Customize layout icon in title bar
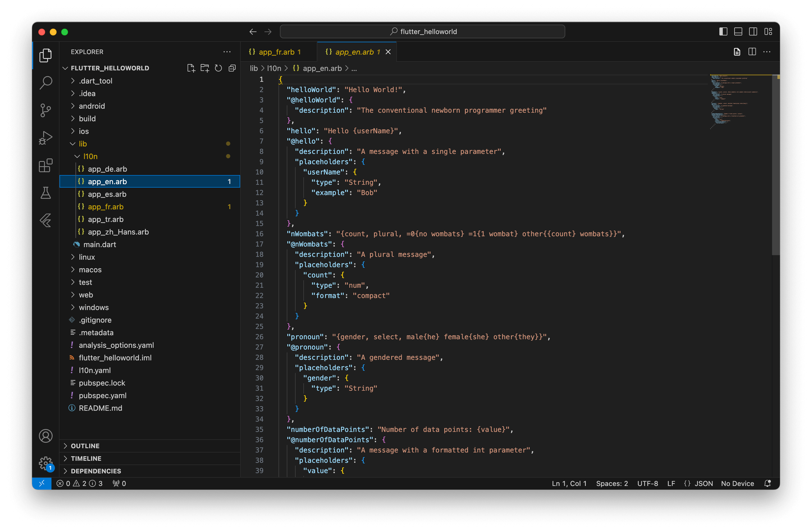 pyautogui.click(x=768, y=32)
